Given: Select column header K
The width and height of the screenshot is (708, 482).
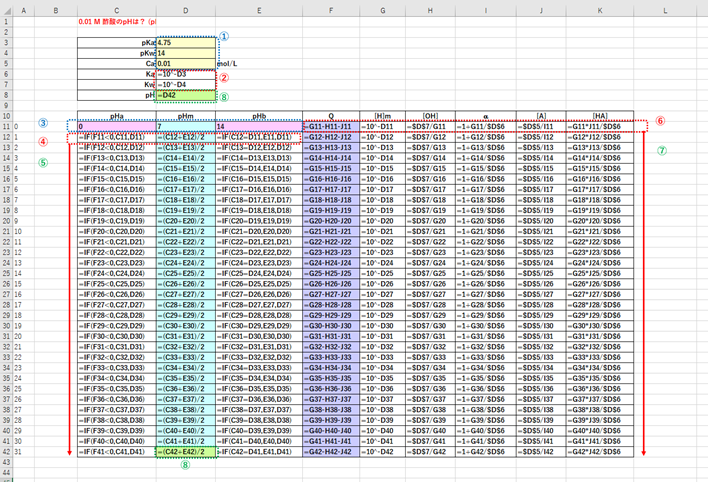Looking at the screenshot, I should 600,10.
